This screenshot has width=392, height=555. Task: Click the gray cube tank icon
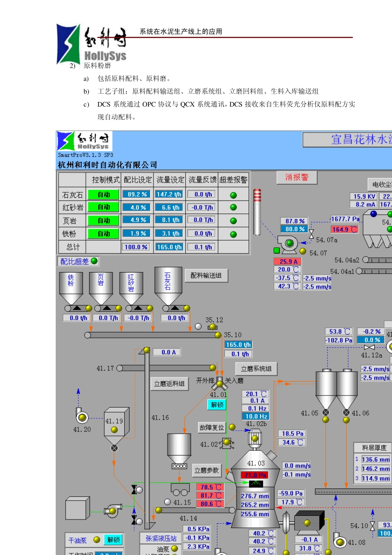pos(78,509)
